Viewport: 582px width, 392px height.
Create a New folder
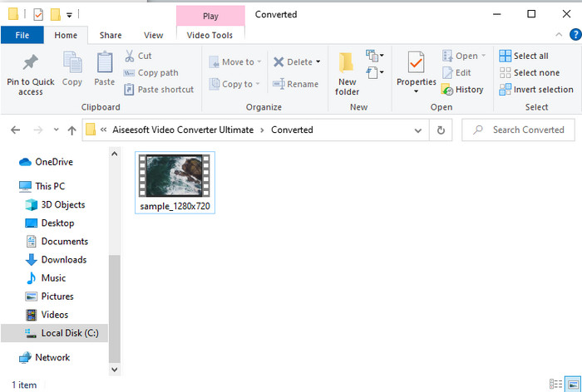click(x=347, y=73)
